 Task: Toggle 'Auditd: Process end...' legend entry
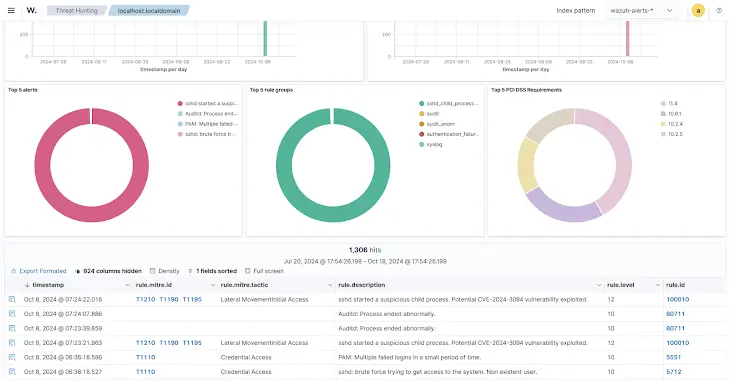208,114
